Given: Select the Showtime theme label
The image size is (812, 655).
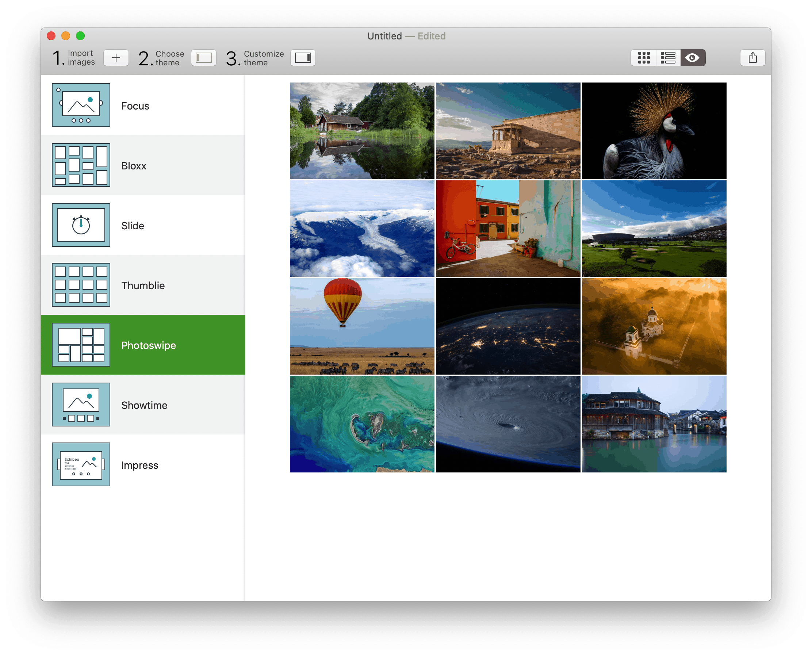Looking at the screenshot, I should tap(144, 405).
